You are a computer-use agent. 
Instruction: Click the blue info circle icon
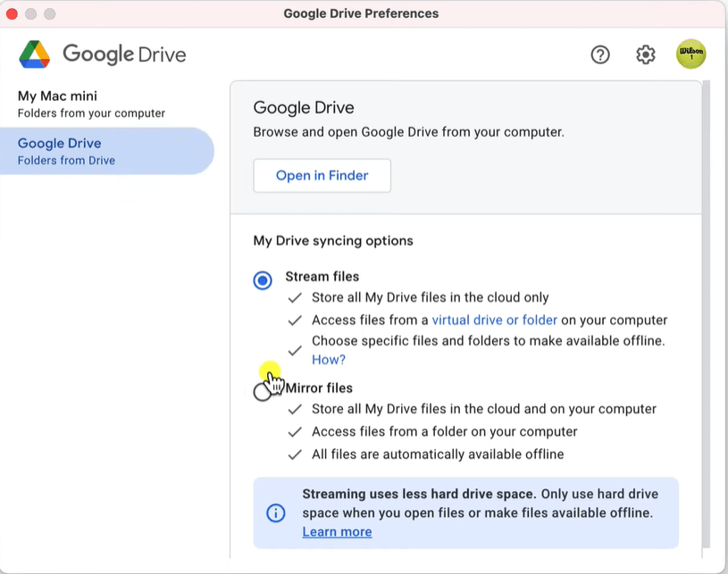276,513
